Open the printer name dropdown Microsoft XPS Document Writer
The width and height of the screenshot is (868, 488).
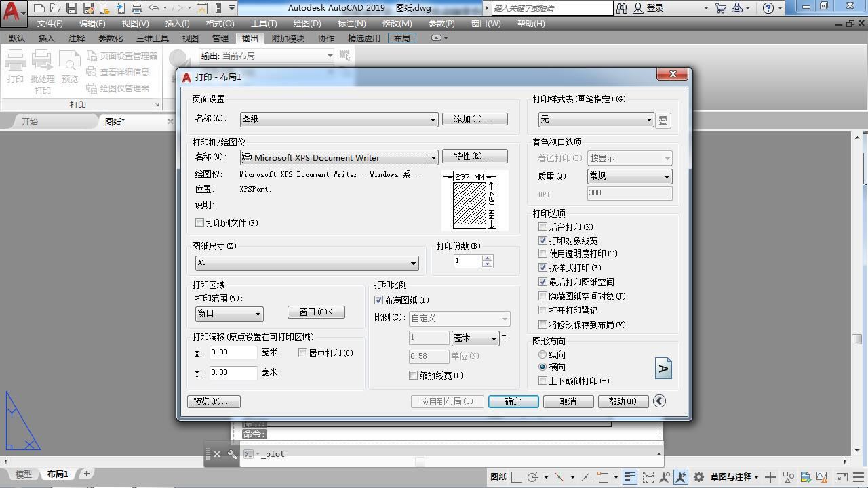(x=339, y=157)
